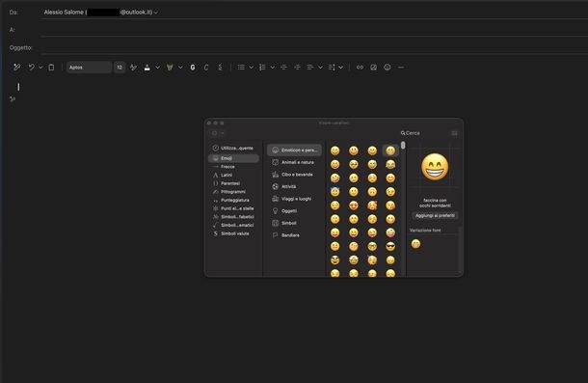Toggle bold (G) formatting
The image size is (588, 383).
193,68
